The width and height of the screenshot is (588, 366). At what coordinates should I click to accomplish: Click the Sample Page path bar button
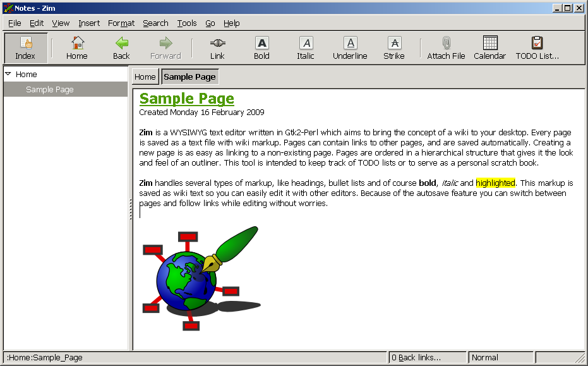point(189,77)
